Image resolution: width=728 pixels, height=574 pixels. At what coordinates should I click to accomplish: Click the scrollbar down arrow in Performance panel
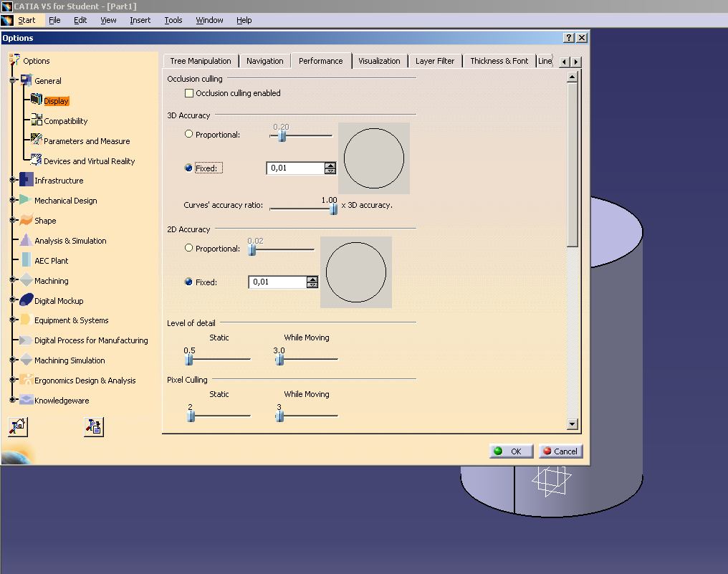pyautogui.click(x=573, y=424)
